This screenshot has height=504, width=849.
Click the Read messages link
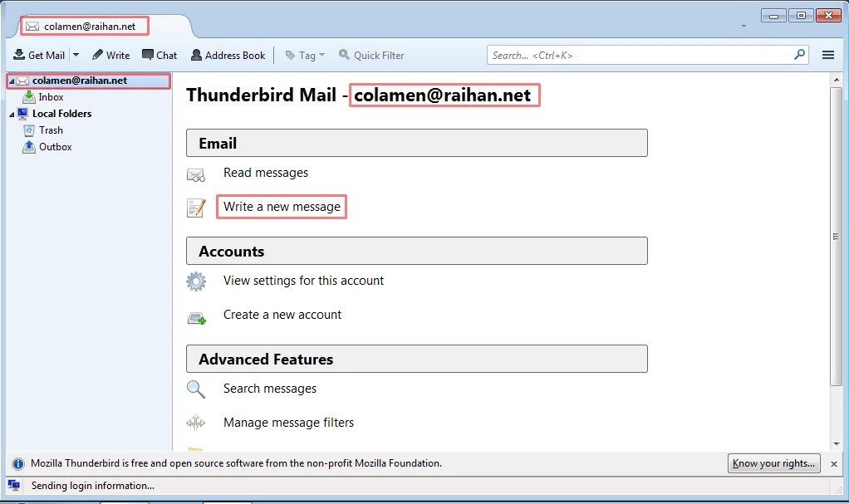point(265,173)
